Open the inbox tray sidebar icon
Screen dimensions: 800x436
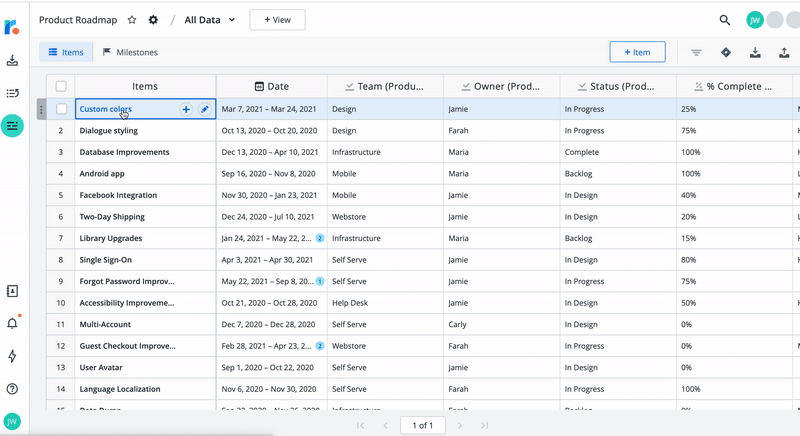pyautogui.click(x=12, y=61)
